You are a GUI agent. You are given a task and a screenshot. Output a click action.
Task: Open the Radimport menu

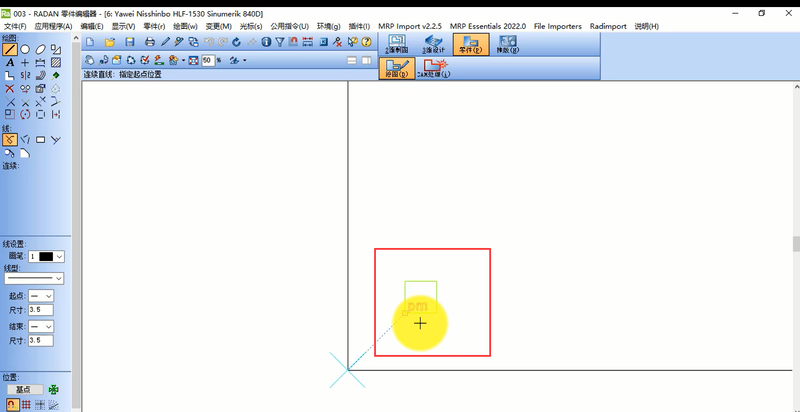[608, 27]
